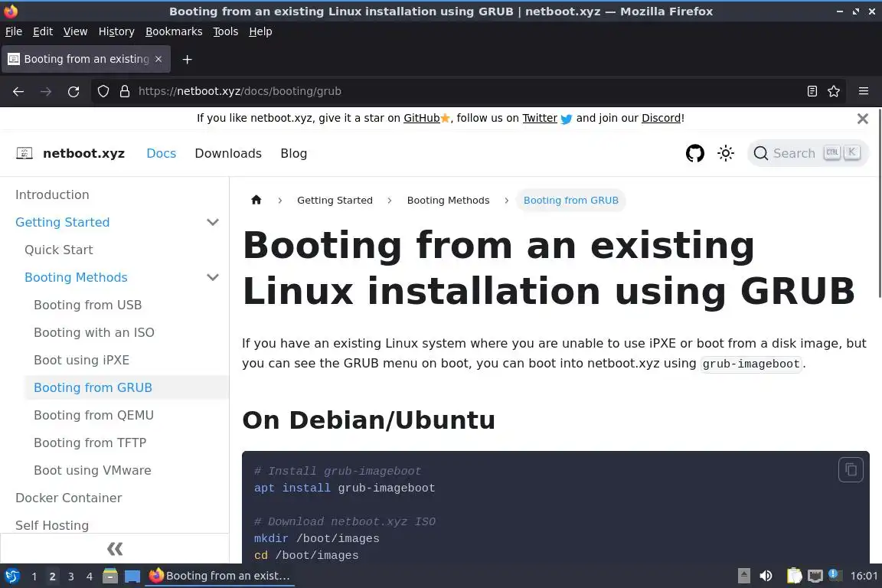Select Booting from GRUB sidebar item
The height and width of the screenshot is (588, 882).
tap(93, 387)
